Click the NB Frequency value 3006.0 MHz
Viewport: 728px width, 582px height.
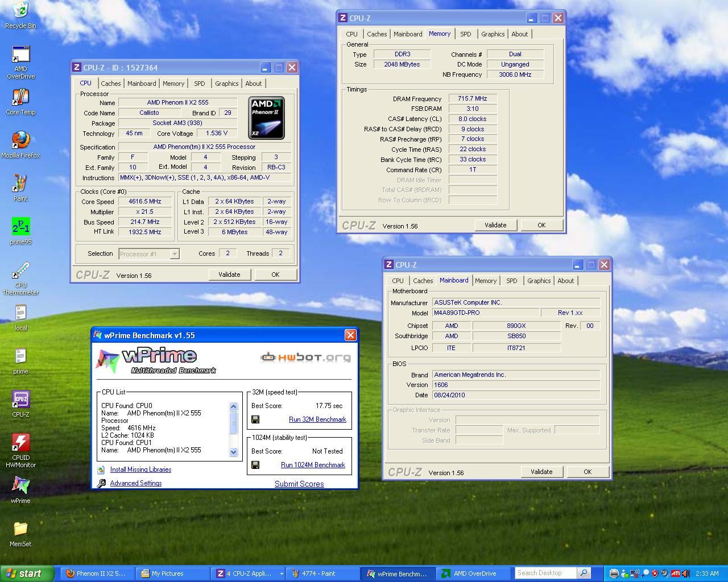pos(515,74)
